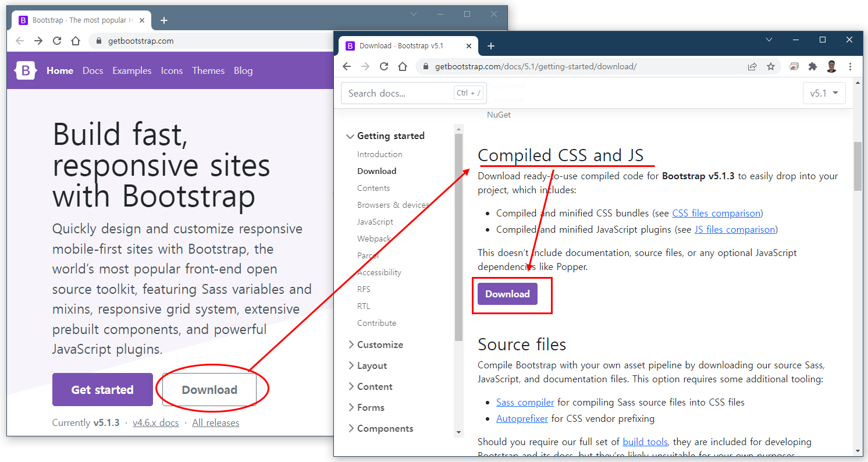Open the v4.6.x docs link
868x462 pixels.
[156, 422]
